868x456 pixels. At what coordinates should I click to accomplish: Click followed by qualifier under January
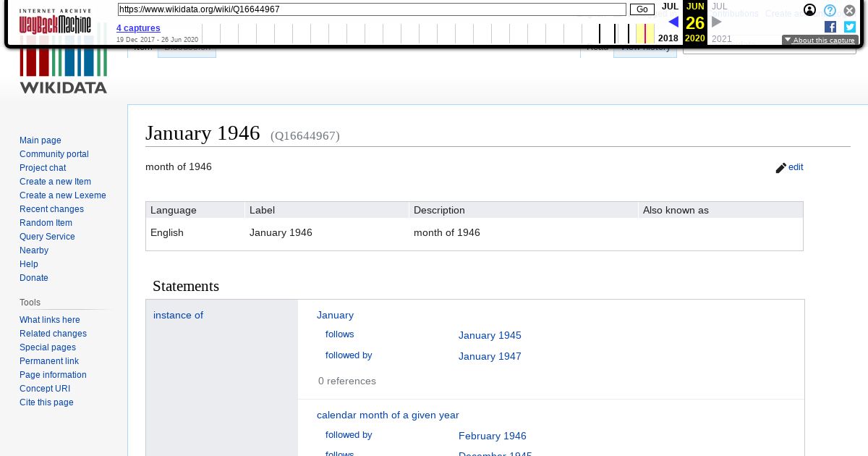click(x=349, y=355)
